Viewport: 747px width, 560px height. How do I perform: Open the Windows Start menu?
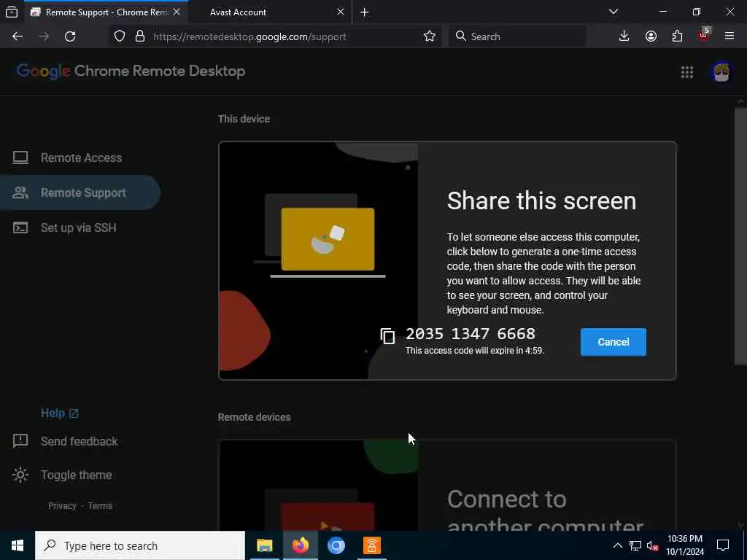pyautogui.click(x=18, y=545)
